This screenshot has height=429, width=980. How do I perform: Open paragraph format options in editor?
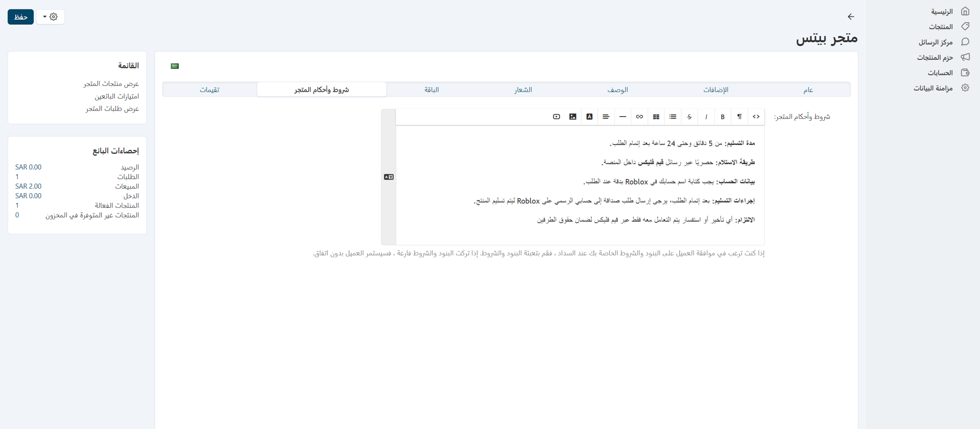point(739,116)
